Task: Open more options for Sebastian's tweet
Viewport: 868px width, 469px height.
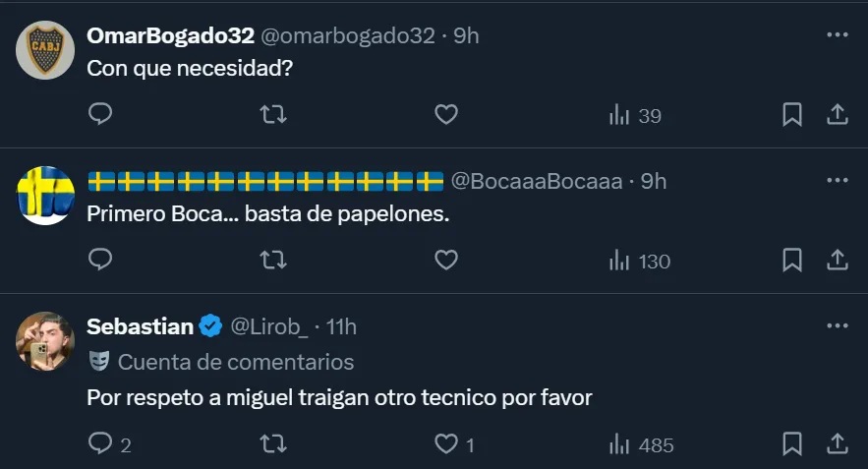Action: tap(837, 325)
